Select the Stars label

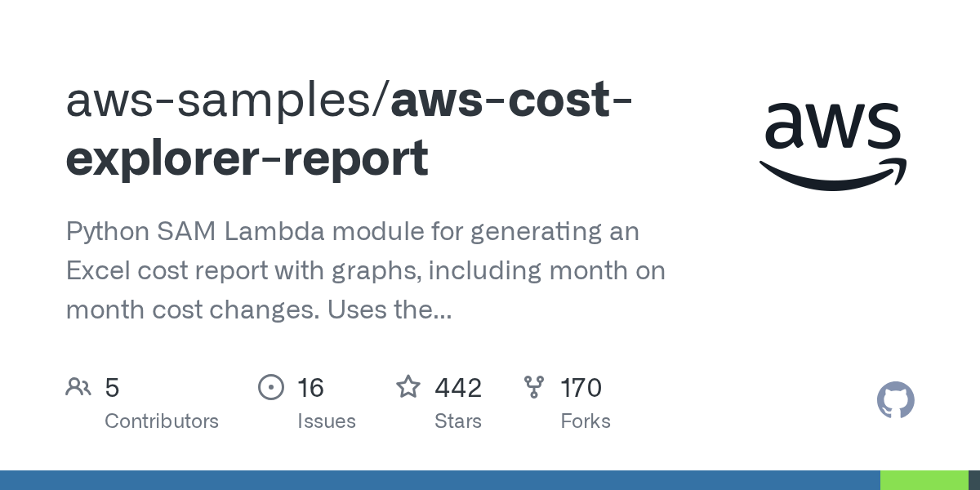[458, 421]
